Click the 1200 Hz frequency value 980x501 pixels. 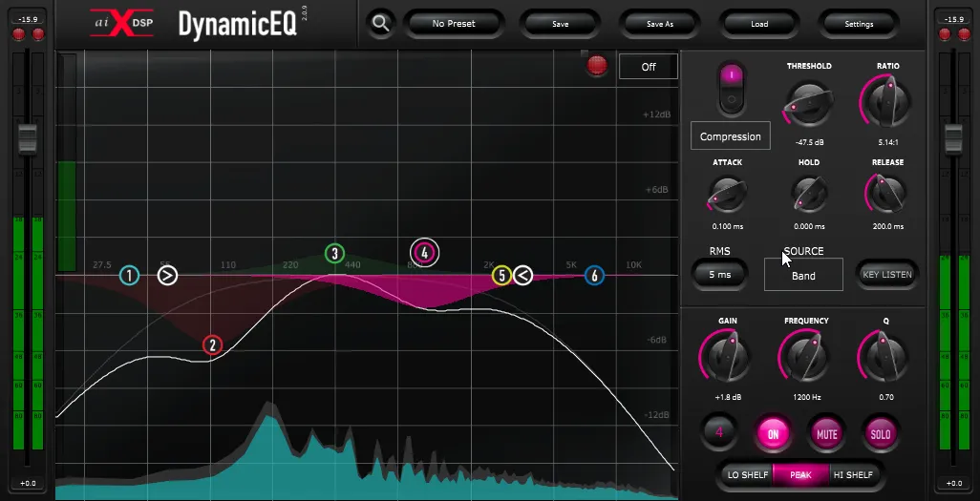point(806,397)
